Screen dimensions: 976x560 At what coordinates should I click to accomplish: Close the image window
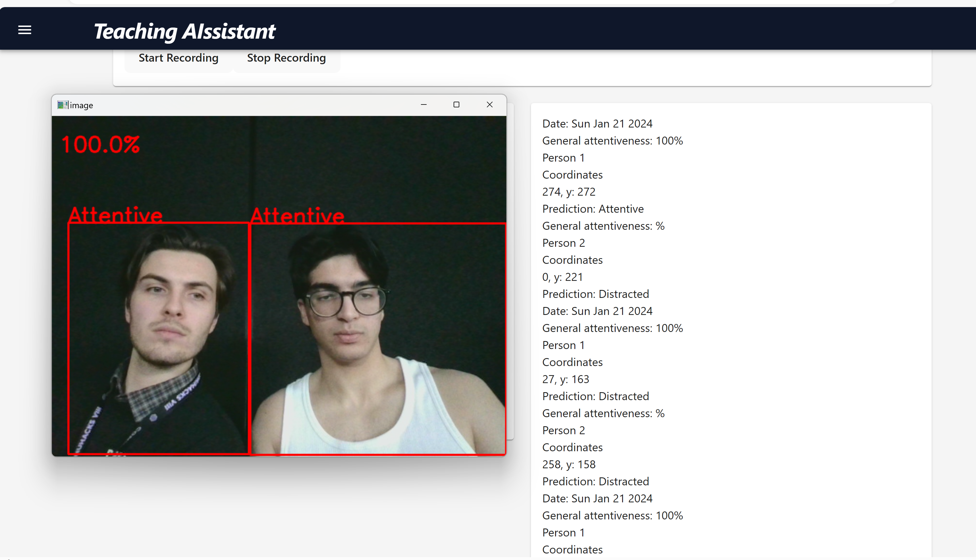tap(489, 105)
